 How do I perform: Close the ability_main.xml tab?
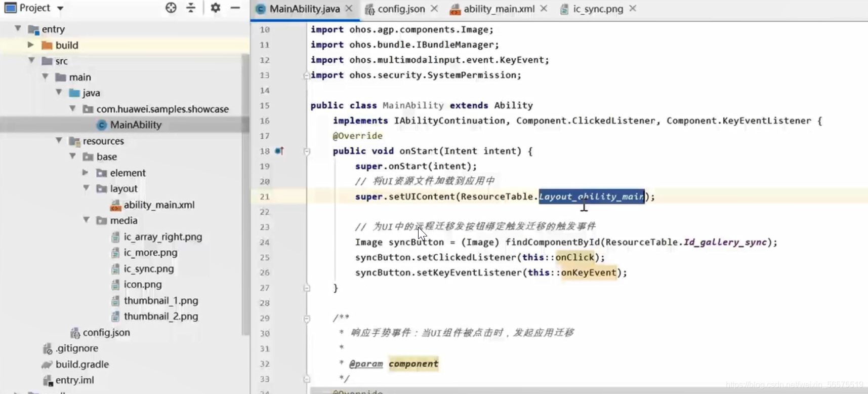[x=544, y=9]
